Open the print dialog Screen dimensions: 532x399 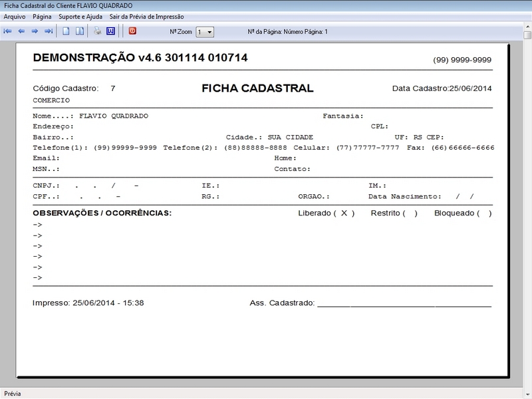tap(96, 29)
